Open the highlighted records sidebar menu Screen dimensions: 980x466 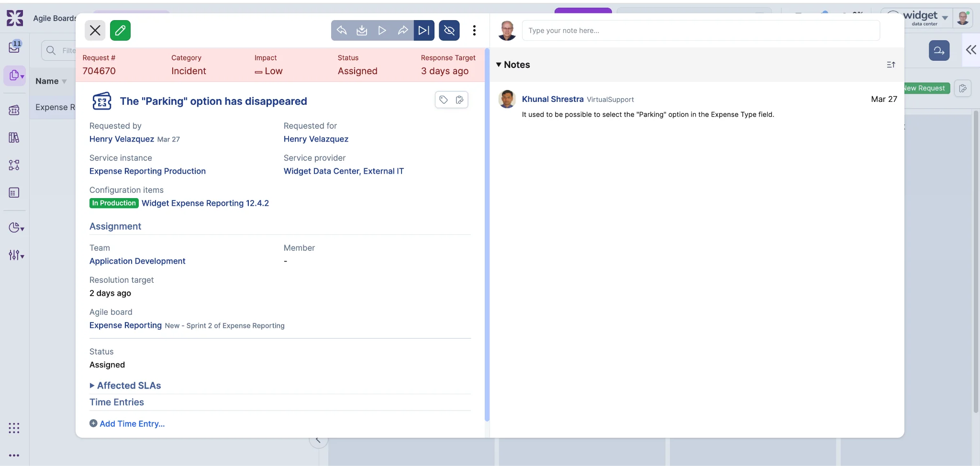(x=15, y=76)
